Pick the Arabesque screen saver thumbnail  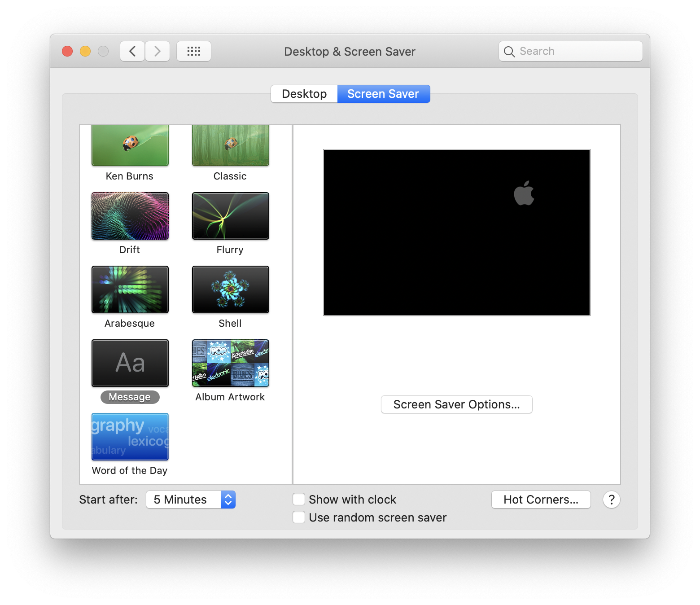pyautogui.click(x=130, y=289)
